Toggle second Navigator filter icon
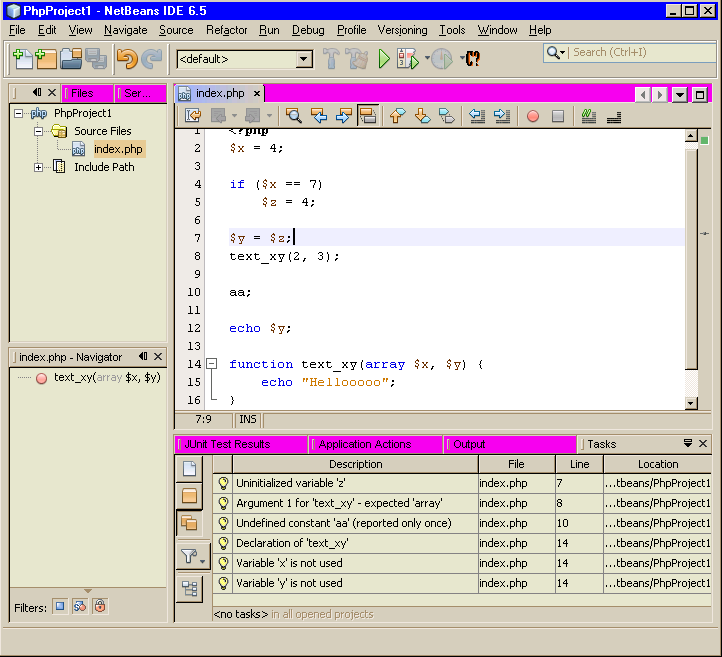This screenshot has height=657, width=722. 80,606
